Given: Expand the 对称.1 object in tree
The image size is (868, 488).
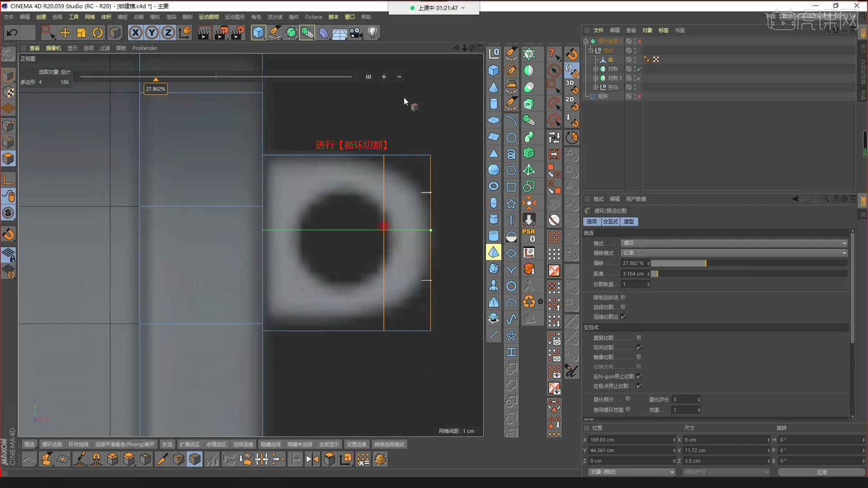Looking at the screenshot, I should coord(596,78).
